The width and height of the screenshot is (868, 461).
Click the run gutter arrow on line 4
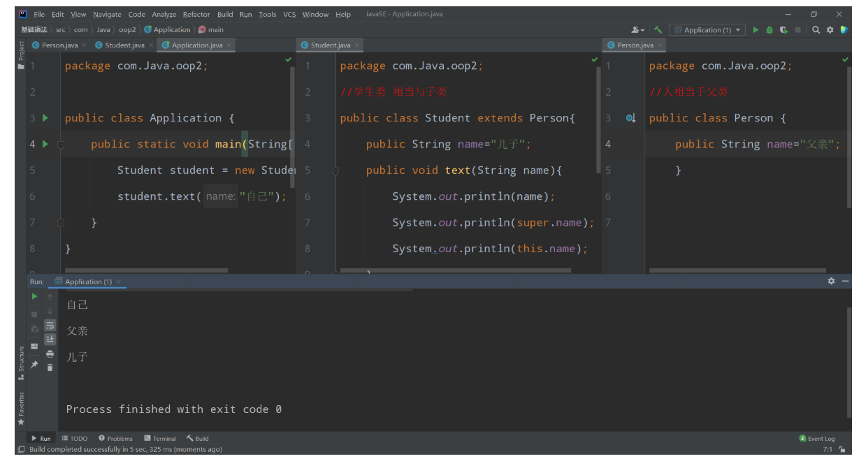coord(45,144)
